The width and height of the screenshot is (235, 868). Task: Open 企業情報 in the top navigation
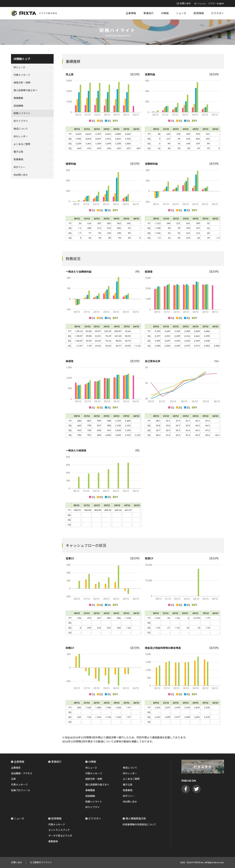[131, 13]
